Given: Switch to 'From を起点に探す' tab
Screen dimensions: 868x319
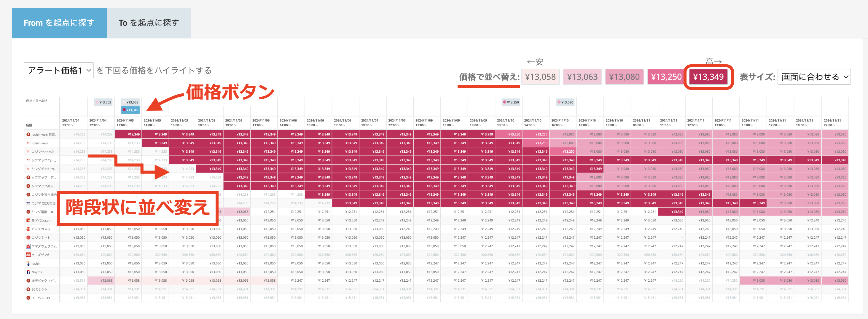Looking at the screenshot, I should [59, 23].
